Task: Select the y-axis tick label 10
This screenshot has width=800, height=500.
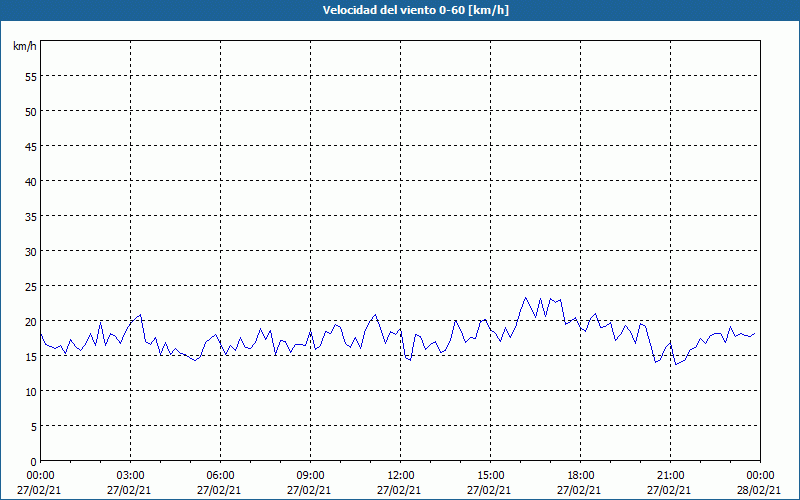Action: tap(31, 391)
